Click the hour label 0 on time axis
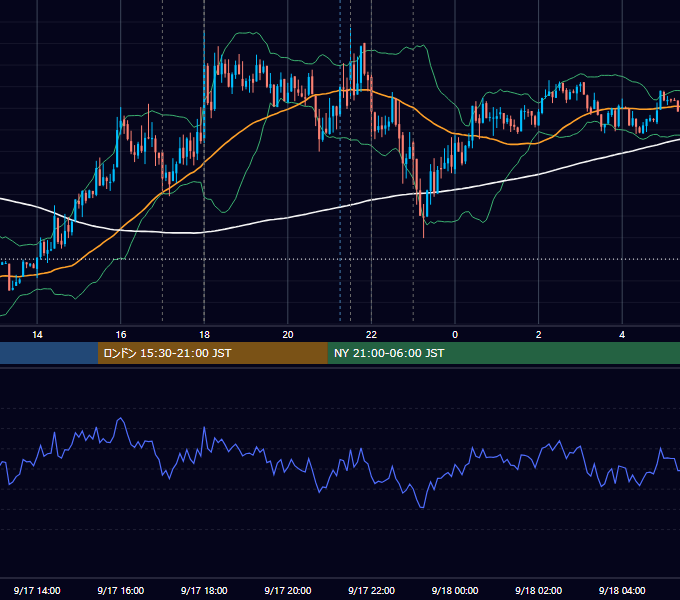 [455, 335]
